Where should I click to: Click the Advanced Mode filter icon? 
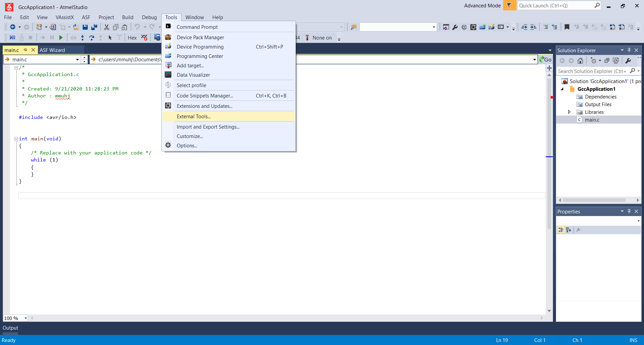pyautogui.click(x=509, y=5)
